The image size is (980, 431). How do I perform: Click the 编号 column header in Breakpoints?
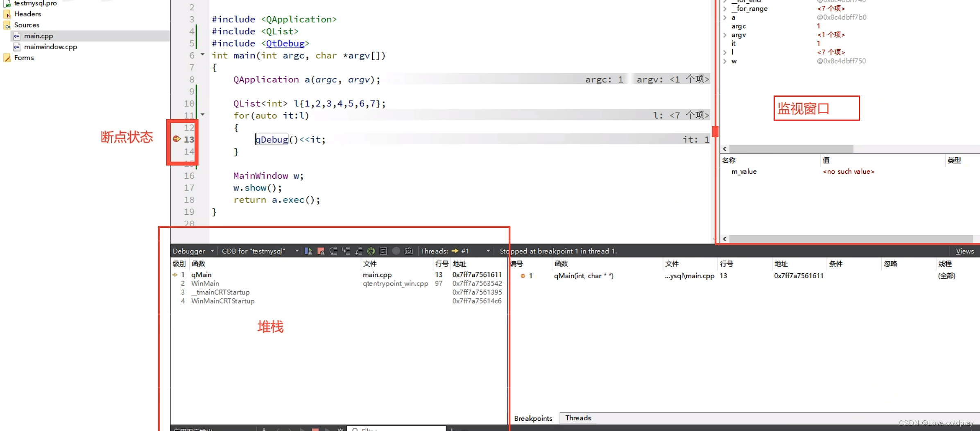point(517,264)
